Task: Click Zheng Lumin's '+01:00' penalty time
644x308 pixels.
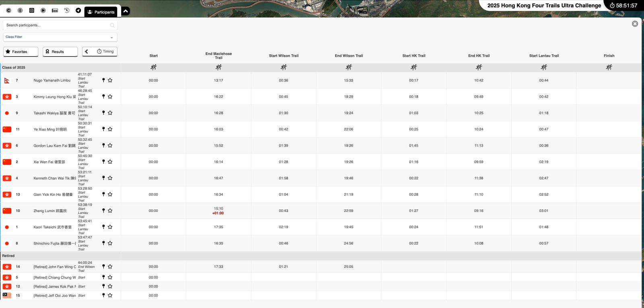Action: click(218, 213)
